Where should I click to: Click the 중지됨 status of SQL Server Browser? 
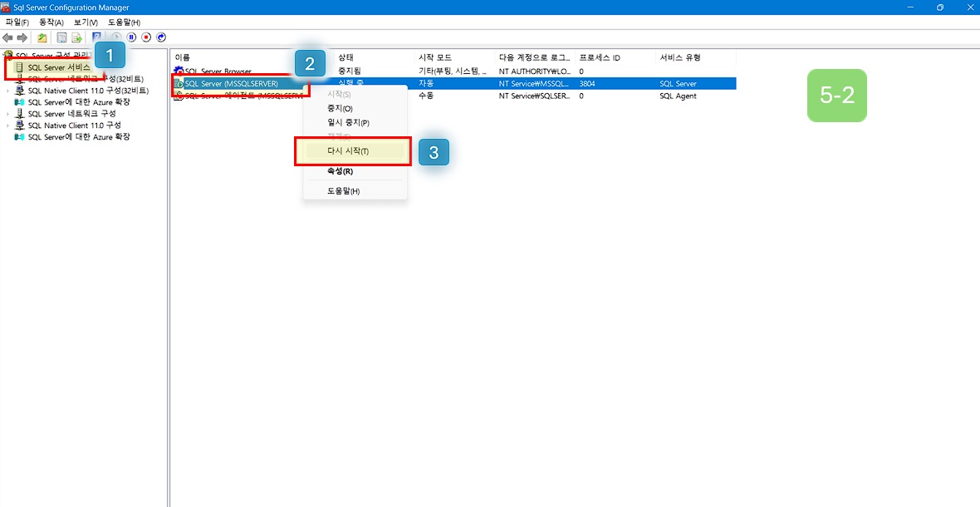(x=350, y=71)
